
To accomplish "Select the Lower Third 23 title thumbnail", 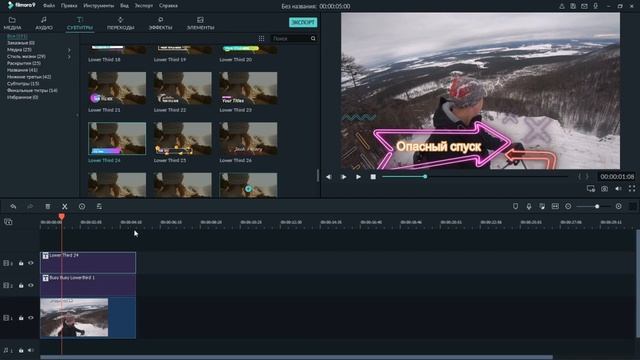I will [x=248, y=88].
